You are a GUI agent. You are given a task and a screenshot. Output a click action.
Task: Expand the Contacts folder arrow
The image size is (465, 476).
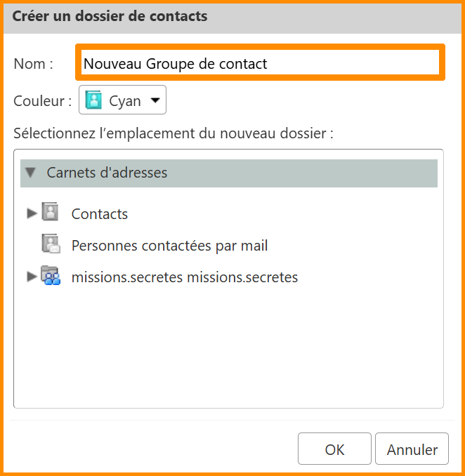[32, 213]
